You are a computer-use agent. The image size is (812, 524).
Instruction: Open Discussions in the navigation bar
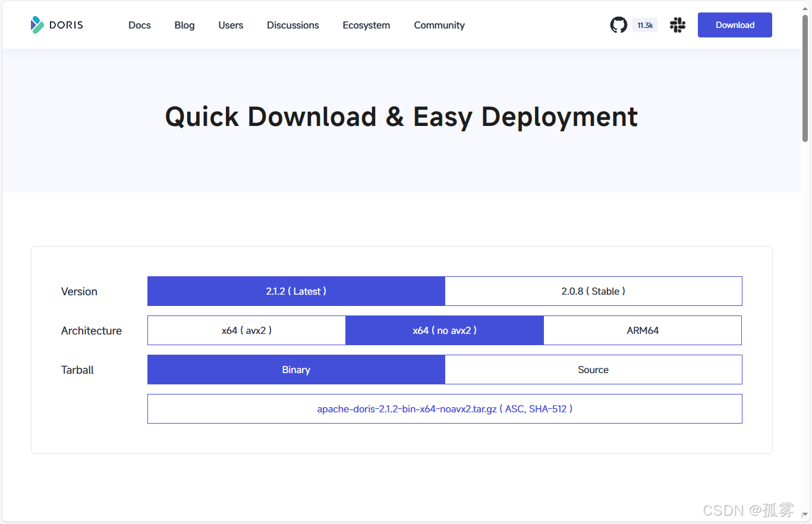tap(293, 25)
